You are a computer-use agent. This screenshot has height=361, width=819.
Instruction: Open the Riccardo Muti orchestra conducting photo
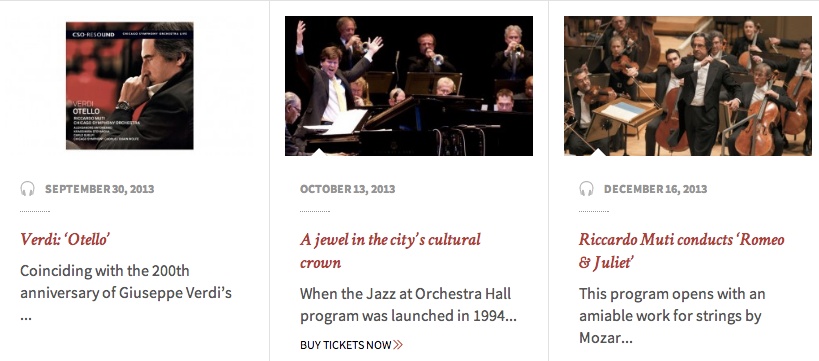point(688,86)
